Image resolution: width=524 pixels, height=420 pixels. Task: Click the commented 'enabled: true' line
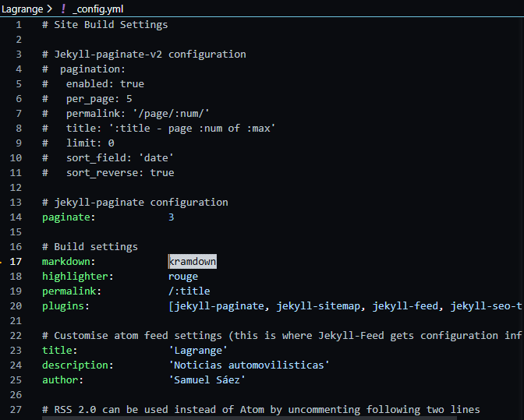coord(94,84)
